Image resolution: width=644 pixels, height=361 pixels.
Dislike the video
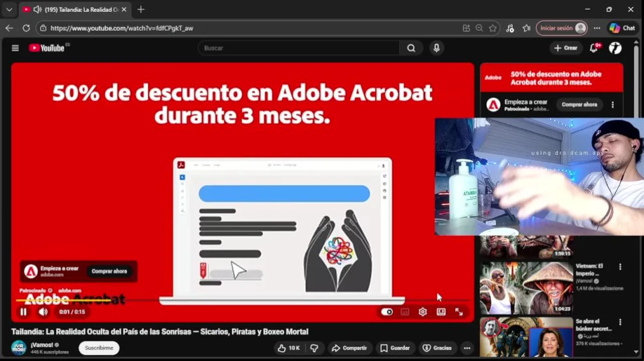tap(314, 348)
